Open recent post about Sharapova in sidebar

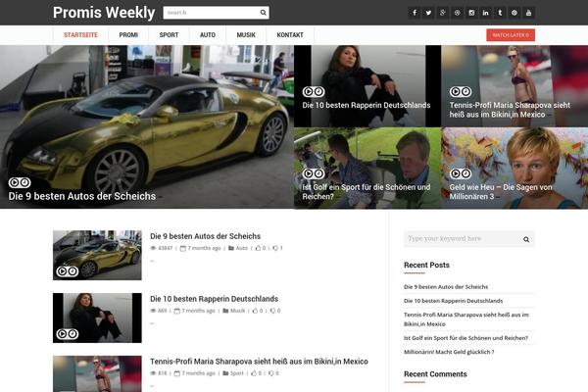466,319
